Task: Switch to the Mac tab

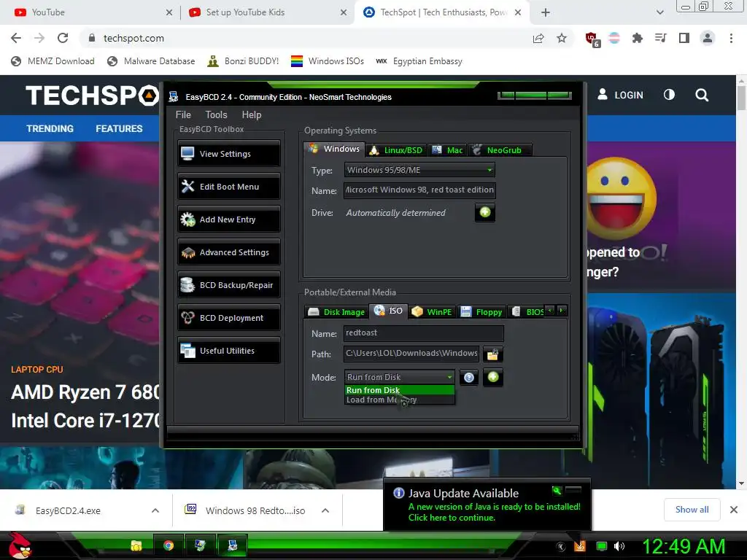Action: pos(447,150)
